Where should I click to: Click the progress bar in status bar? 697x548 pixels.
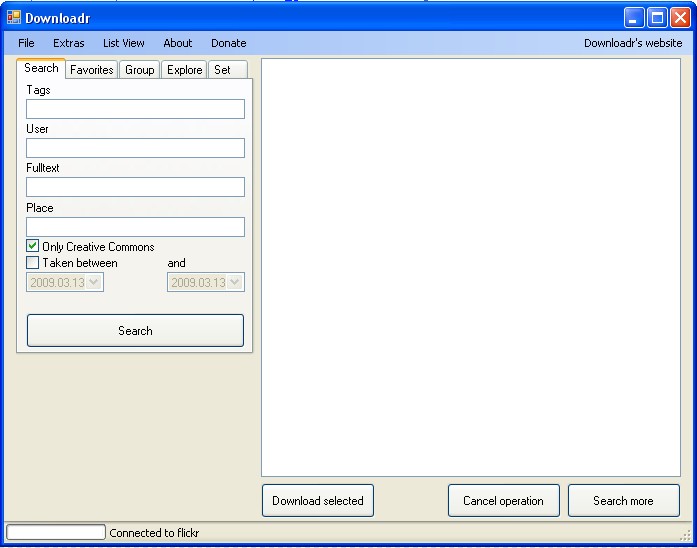pyautogui.click(x=56, y=532)
